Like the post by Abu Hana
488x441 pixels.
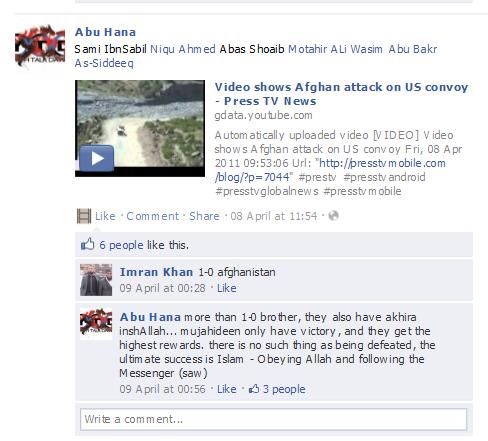105,216
